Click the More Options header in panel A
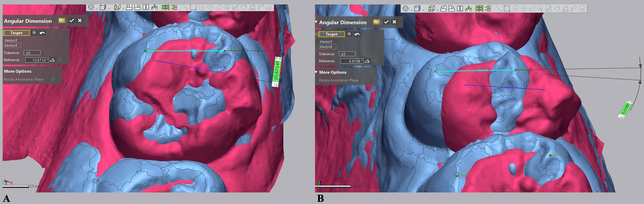The height and width of the screenshot is (204, 644). pyautogui.click(x=18, y=71)
